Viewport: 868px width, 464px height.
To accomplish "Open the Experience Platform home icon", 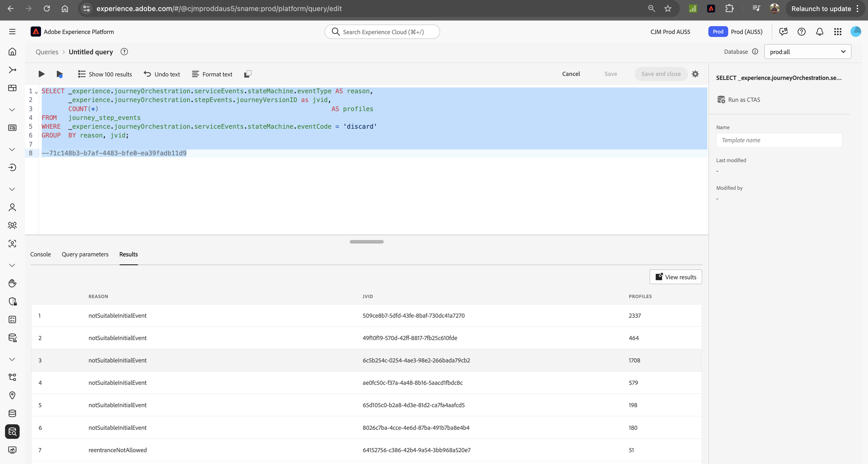I will point(12,52).
